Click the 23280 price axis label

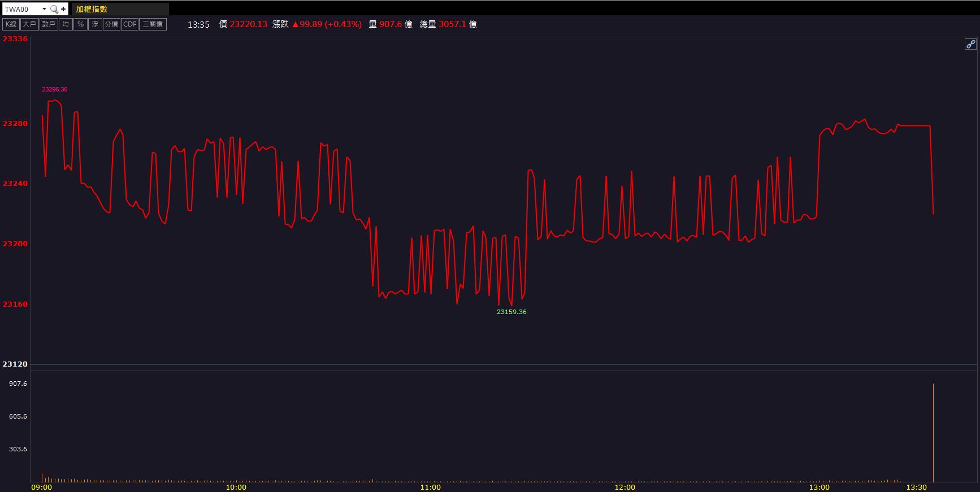click(15, 123)
